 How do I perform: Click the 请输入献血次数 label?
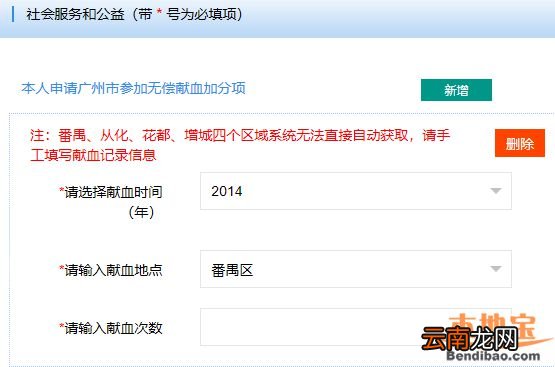pos(111,328)
